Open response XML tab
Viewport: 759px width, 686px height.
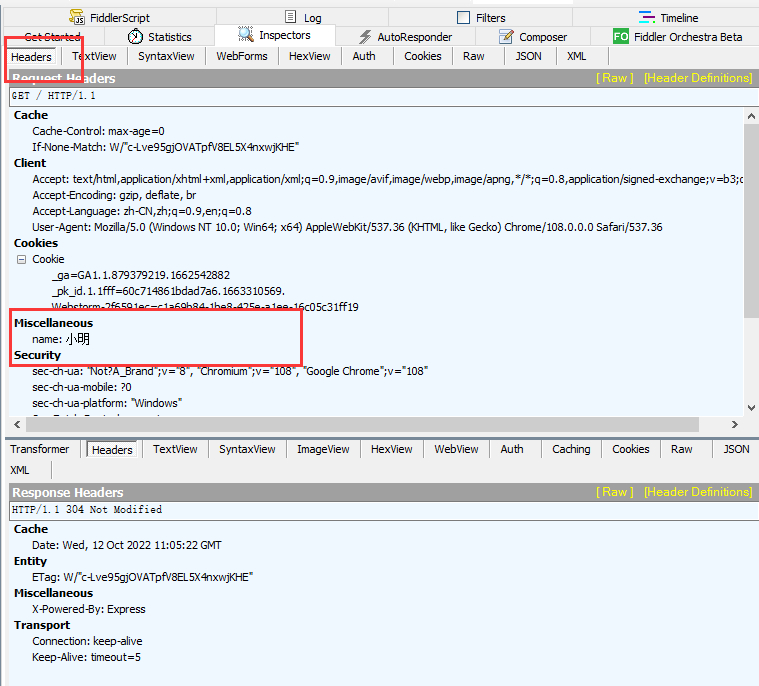tap(20, 470)
